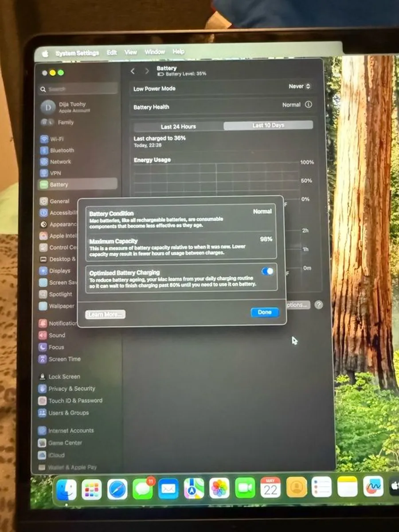This screenshot has width=399, height=532.
Task: Open Freeform from the Dock
Action: click(x=373, y=486)
